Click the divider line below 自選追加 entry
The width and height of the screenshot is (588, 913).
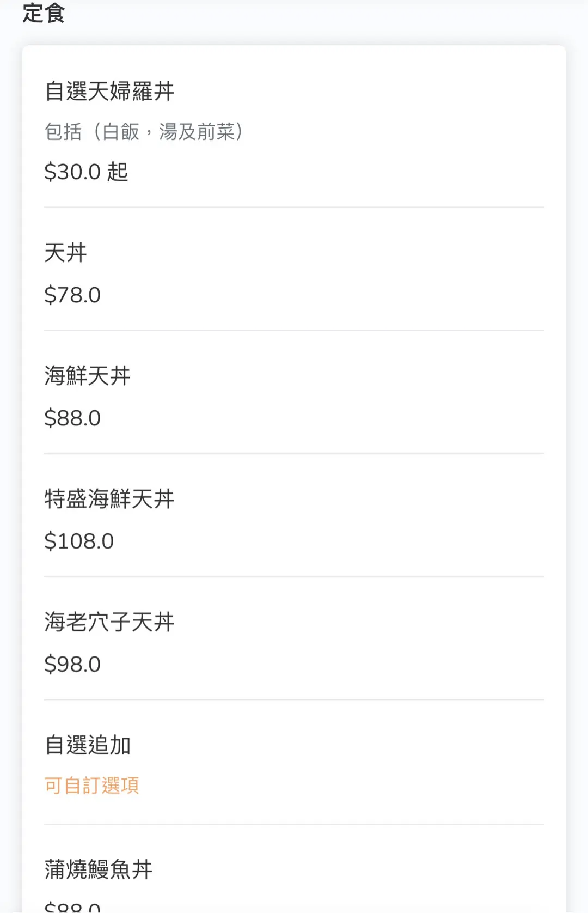[x=294, y=824]
